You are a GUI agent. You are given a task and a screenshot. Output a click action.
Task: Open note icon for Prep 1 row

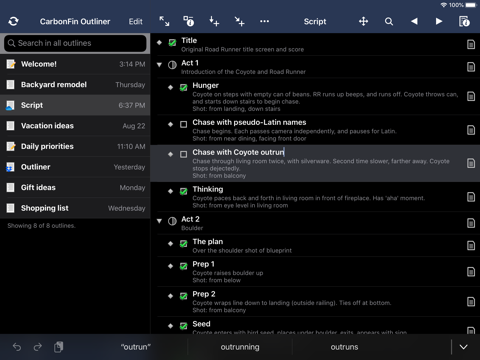(x=471, y=272)
